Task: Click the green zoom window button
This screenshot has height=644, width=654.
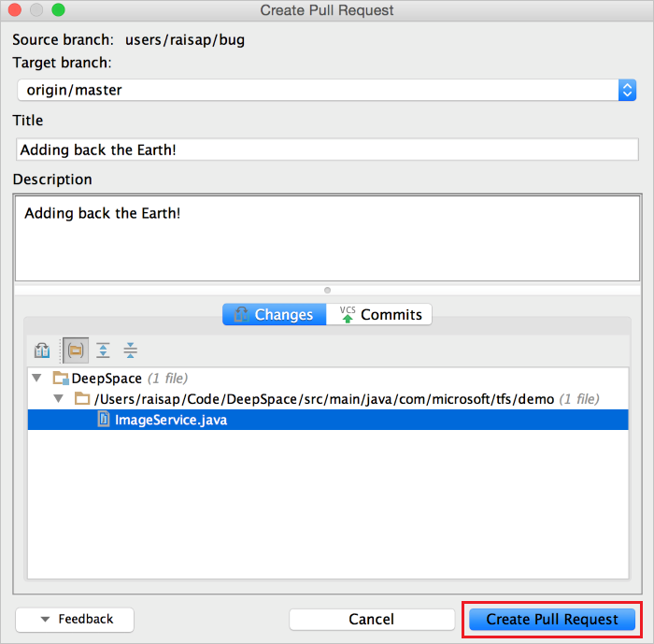Action: [x=58, y=10]
